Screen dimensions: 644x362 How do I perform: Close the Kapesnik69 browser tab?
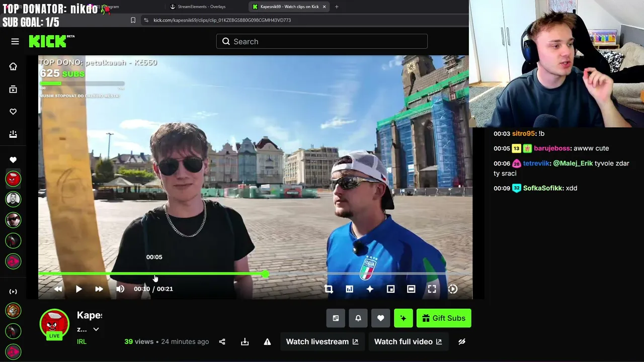point(324,7)
